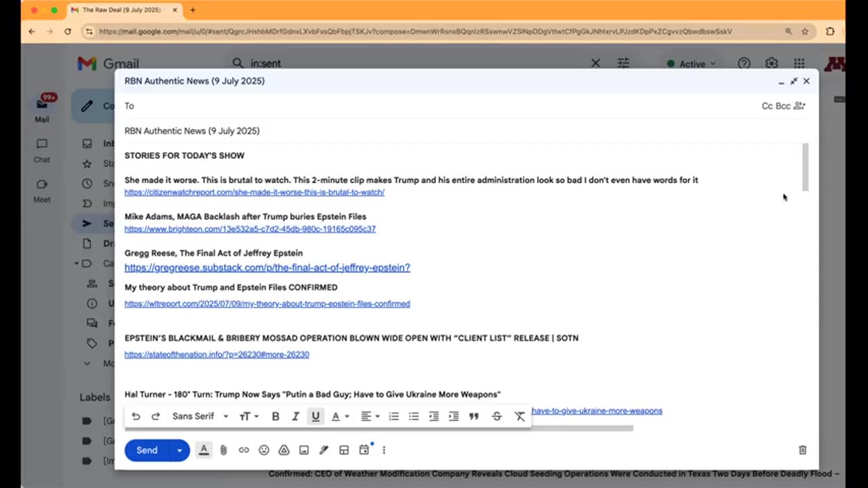This screenshot has width=868, height=488.
Task: Undo the last edit in the compose toolbar
Action: point(136,416)
